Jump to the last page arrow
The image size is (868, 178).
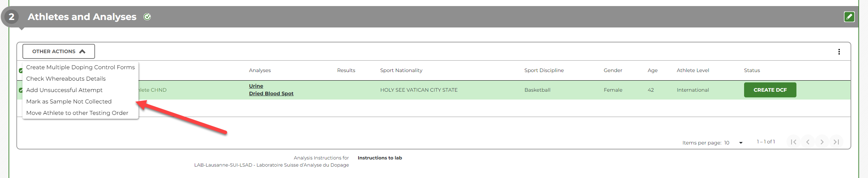(836, 142)
